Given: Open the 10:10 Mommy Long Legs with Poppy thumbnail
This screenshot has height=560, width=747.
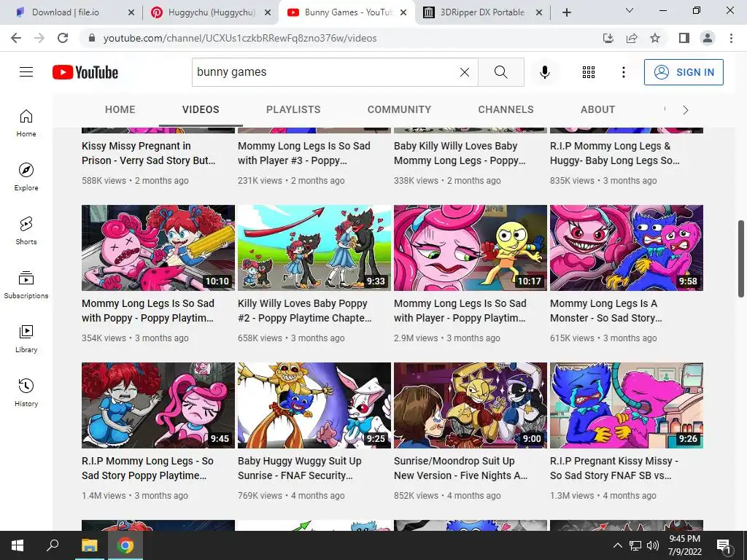Looking at the screenshot, I should coord(158,248).
